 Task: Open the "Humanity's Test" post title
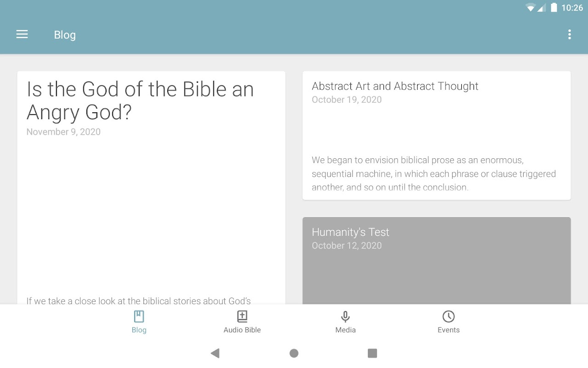(351, 232)
